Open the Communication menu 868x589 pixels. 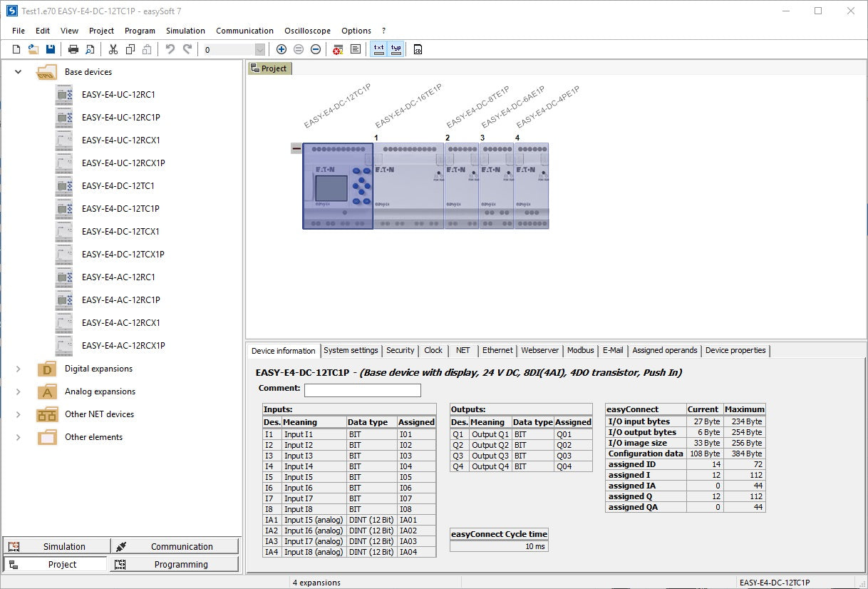(244, 31)
